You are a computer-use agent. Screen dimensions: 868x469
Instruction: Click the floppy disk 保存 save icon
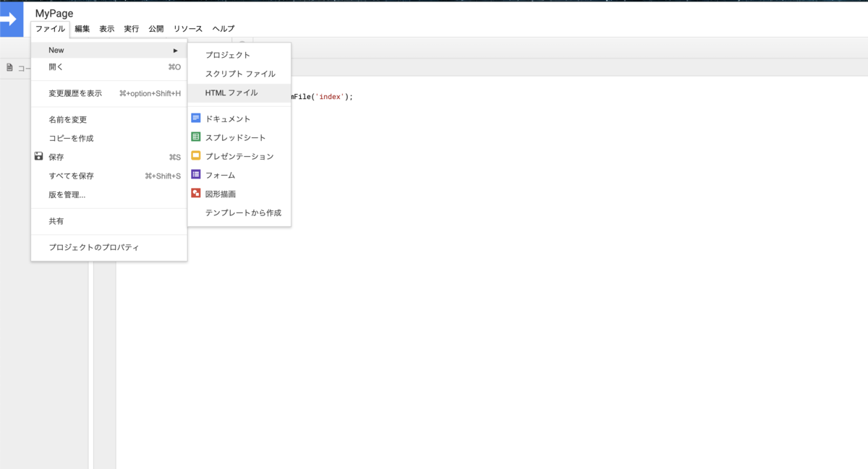tap(39, 156)
